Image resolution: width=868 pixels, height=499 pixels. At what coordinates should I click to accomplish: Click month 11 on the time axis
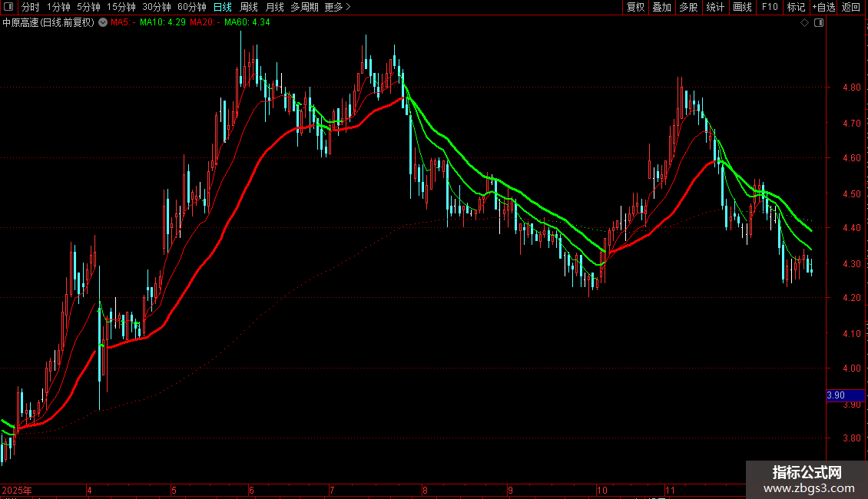pyautogui.click(x=671, y=490)
